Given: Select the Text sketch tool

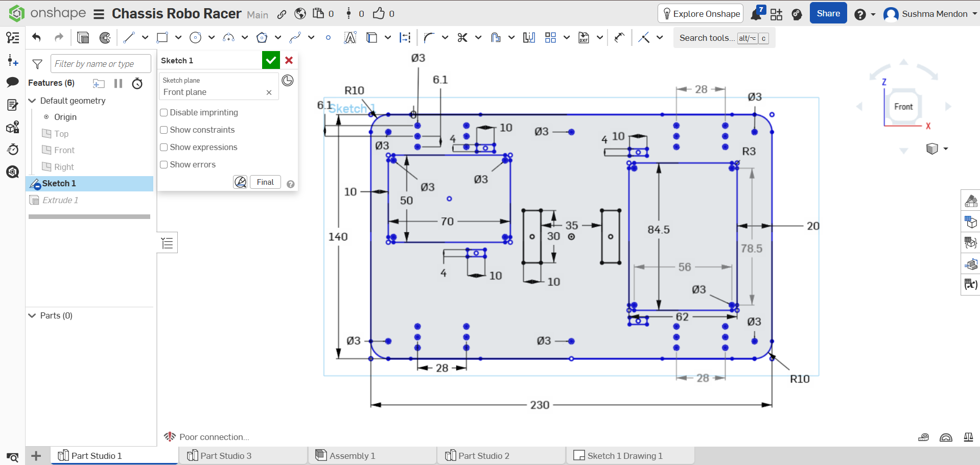Looking at the screenshot, I should pos(350,37).
